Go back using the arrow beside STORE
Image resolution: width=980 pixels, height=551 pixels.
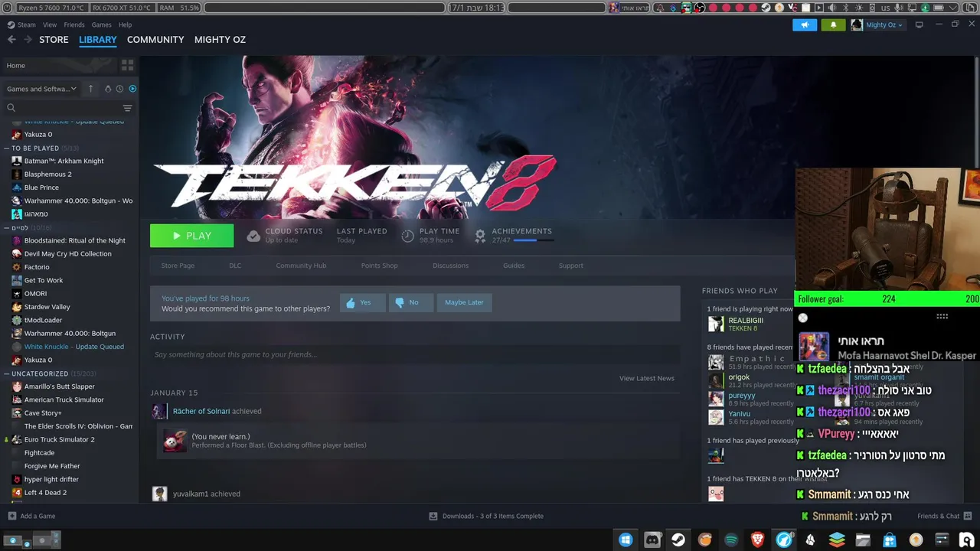[x=11, y=39]
